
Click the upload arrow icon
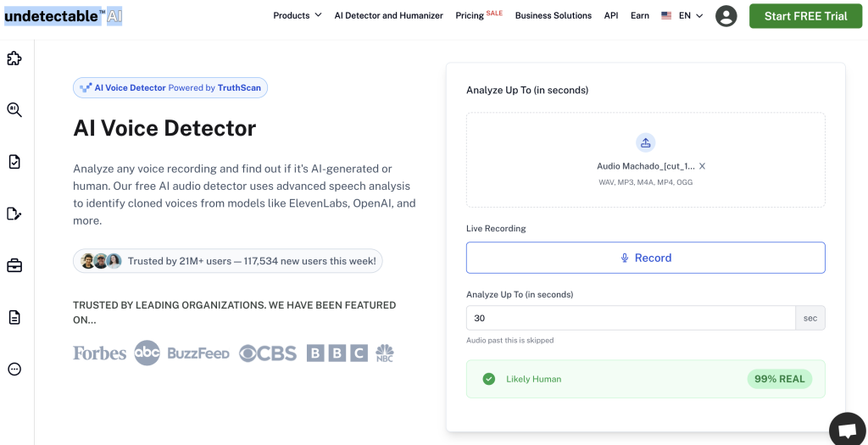(646, 142)
